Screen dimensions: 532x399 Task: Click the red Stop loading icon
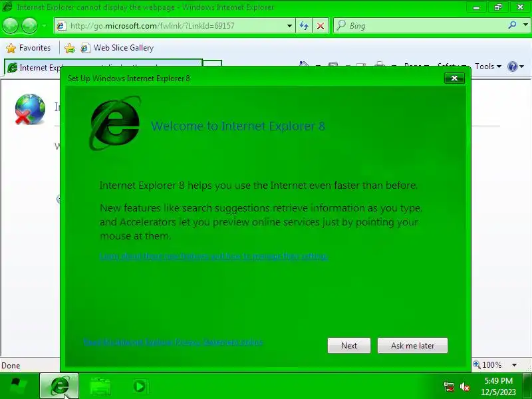point(320,26)
